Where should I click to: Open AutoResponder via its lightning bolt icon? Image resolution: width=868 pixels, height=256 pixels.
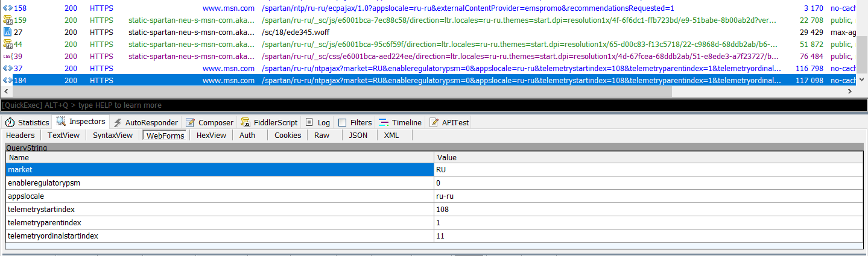coord(118,122)
